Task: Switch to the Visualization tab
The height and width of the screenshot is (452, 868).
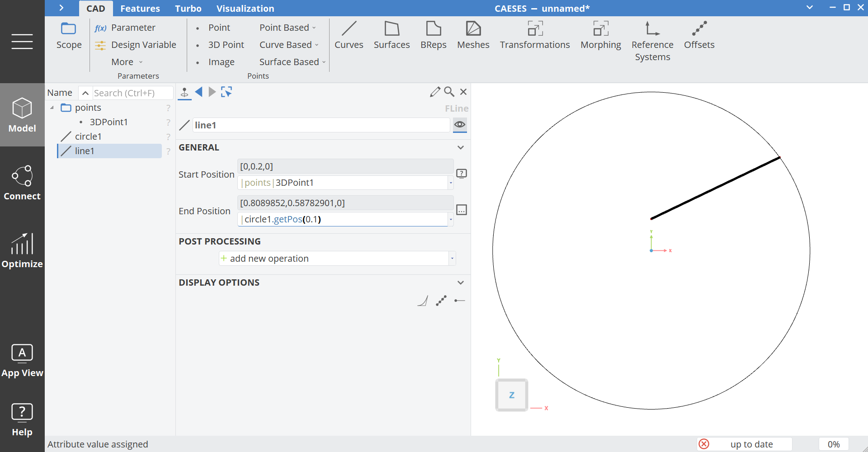Action: [x=245, y=9]
